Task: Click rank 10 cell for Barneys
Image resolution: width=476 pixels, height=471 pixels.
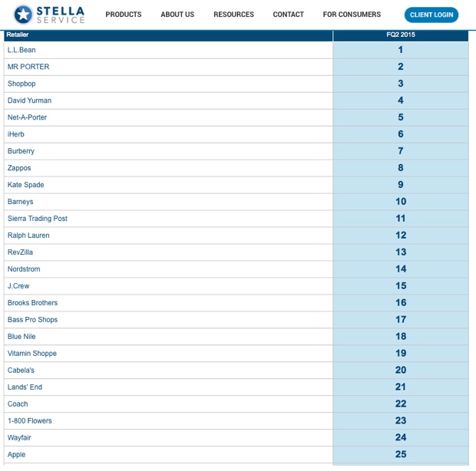Action: point(400,202)
